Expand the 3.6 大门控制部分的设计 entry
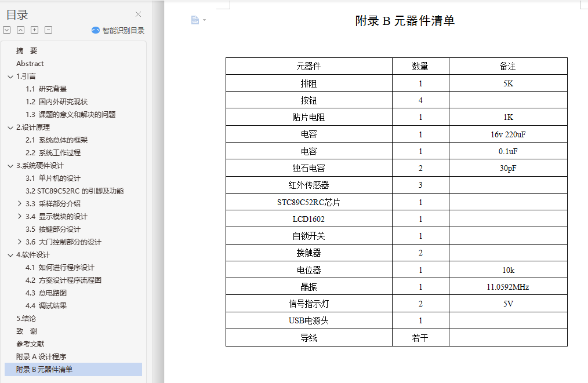Viewport: 588px width, 383px height. (x=20, y=242)
